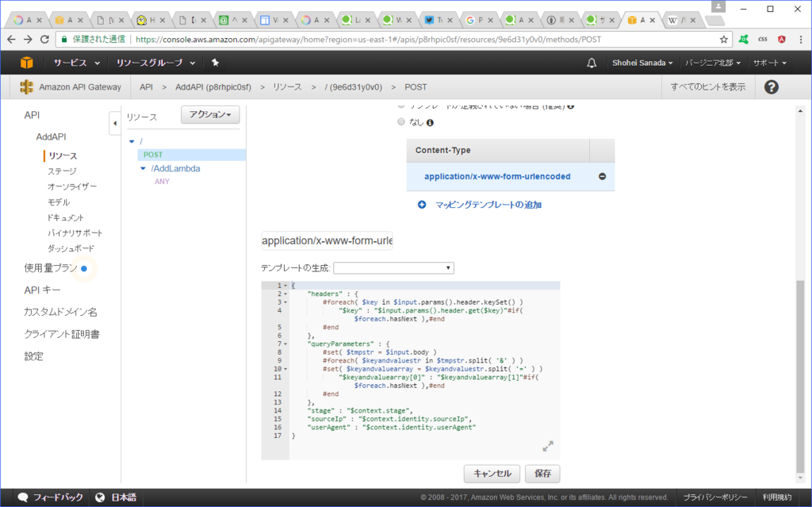The image size is (812, 507).
Task: Open the テンプレートの生成 select box
Action: (x=393, y=268)
